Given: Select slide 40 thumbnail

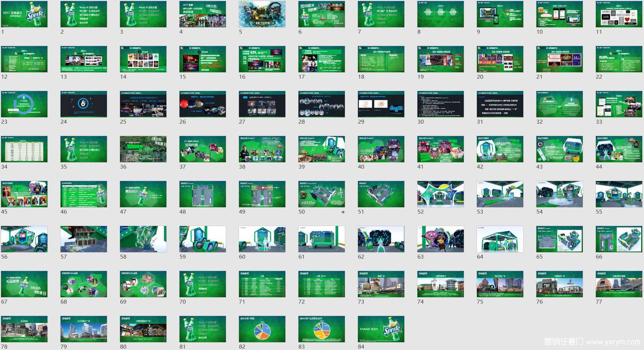Looking at the screenshot, I should click(x=381, y=149).
